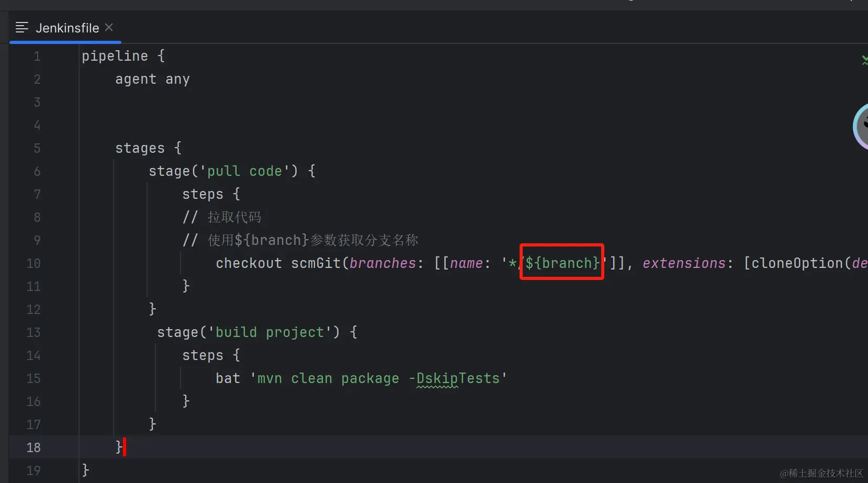The width and height of the screenshot is (868, 483).
Task: Click the Jenkinsfile tab's file type icon
Action: pos(22,27)
